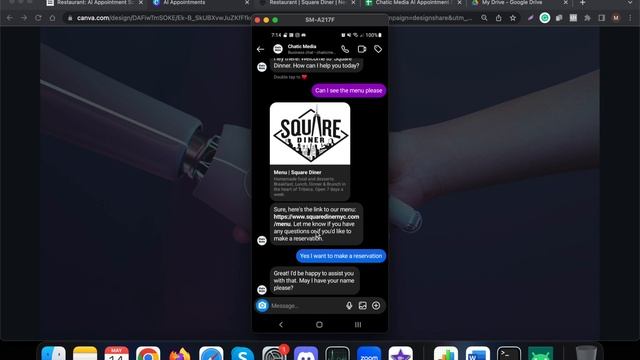The image size is (640, 360).
Task: Open the squaredinernyc.com menu link
Action: click(316, 220)
